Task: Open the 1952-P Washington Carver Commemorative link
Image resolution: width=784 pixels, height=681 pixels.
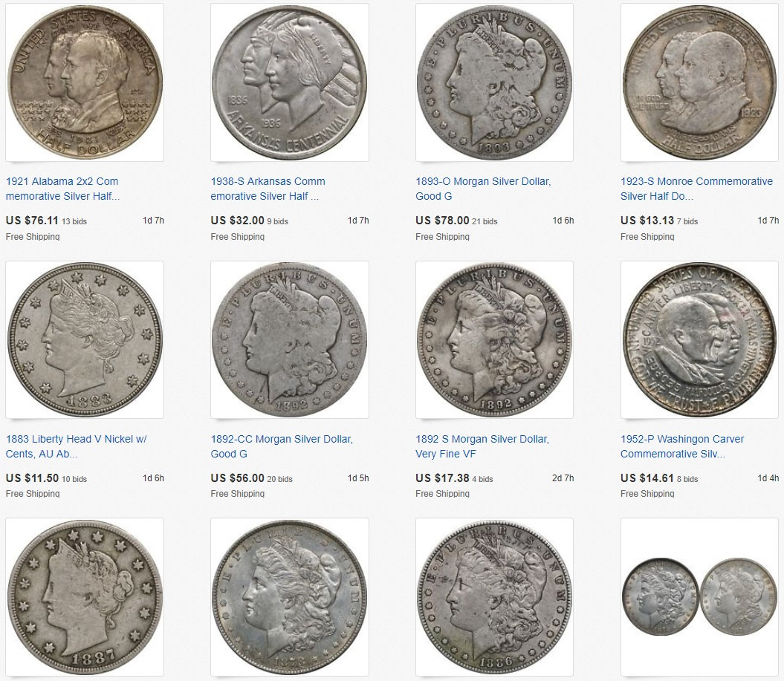Action: (682, 446)
